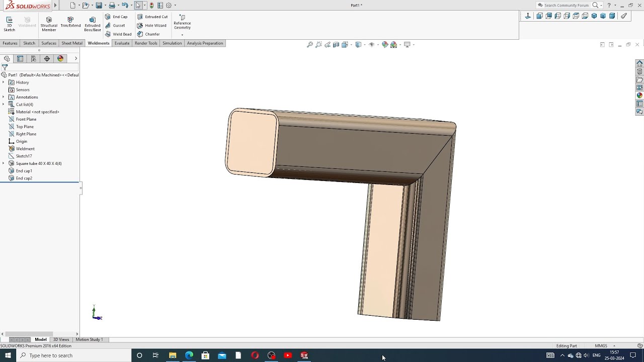Image resolution: width=644 pixels, height=362 pixels.
Task: Open the DisplayManager color-ball tab
Action: pyautogui.click(x=60, y=59)
